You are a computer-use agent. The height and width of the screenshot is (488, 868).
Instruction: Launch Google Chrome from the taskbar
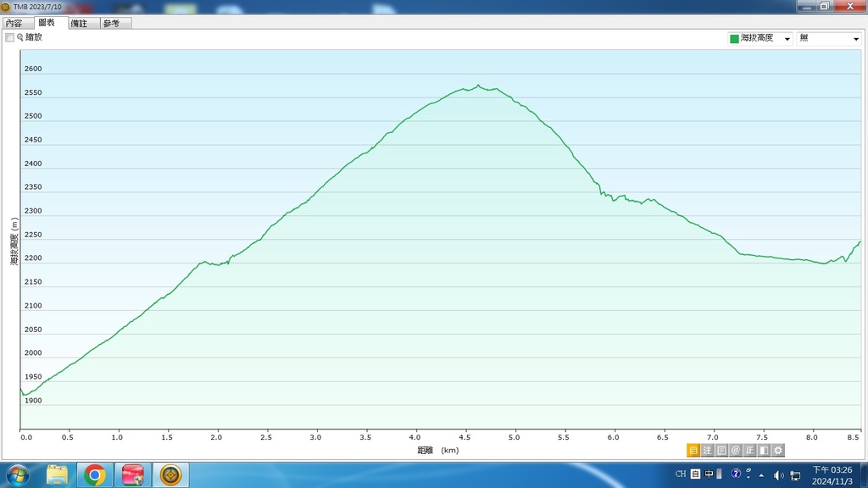click(95, 474)
